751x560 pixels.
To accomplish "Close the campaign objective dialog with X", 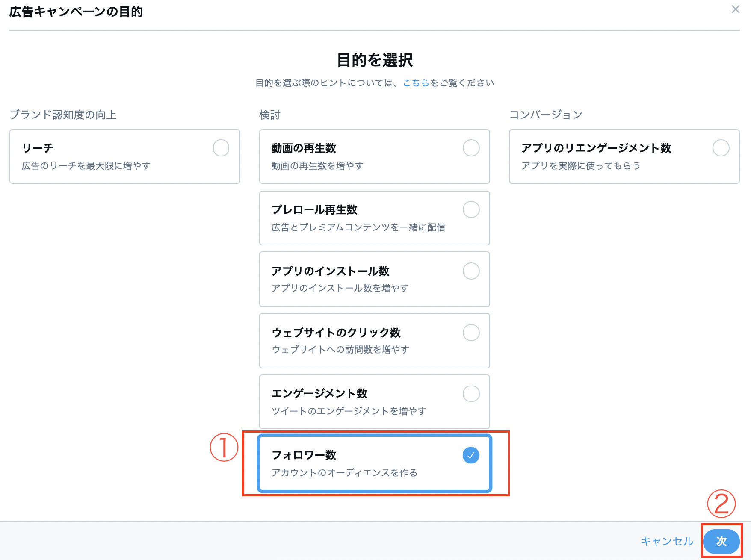I will click(x=735, y=9).
